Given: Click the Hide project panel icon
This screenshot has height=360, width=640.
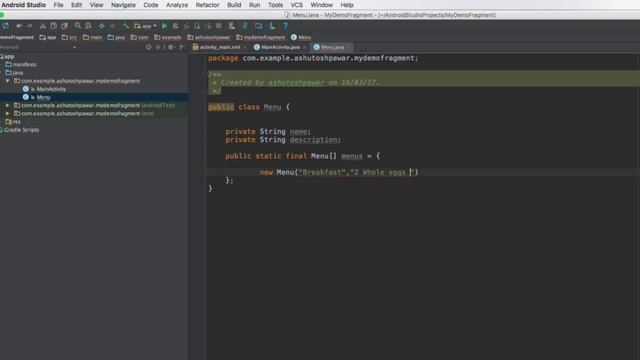Looking at the screenshot, I should [182, 47].
